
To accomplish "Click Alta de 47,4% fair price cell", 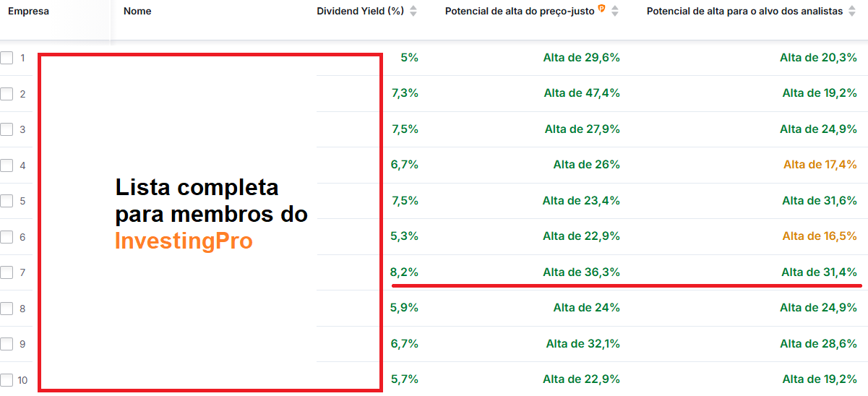I will tap(582, 93).
